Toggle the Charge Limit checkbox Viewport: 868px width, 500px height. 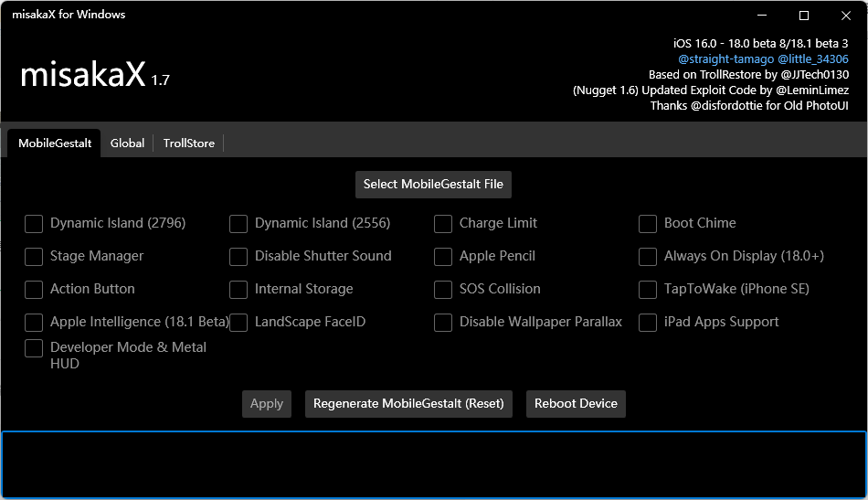click(x=443, y=224)
